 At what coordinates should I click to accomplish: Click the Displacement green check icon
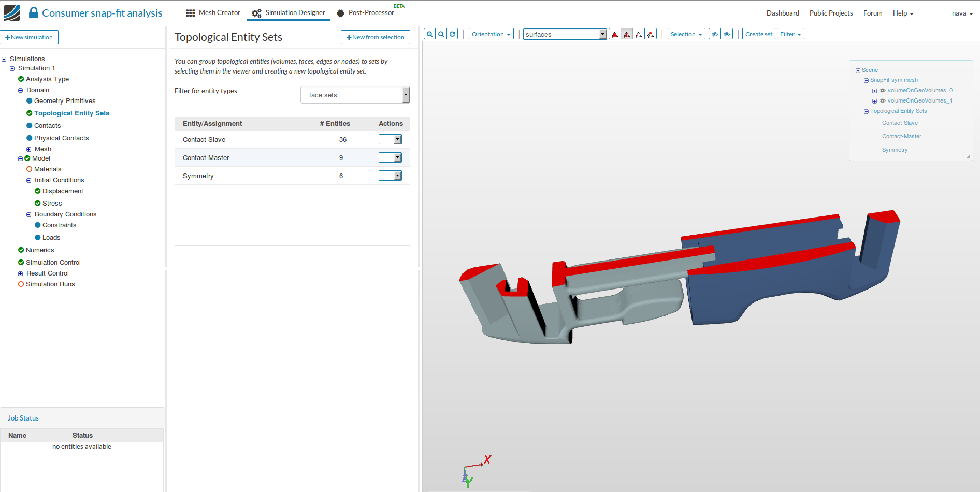point(38,191)
